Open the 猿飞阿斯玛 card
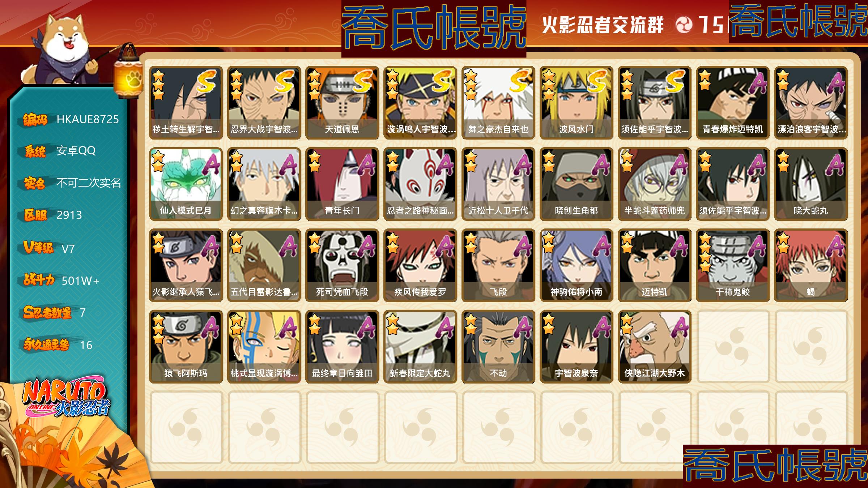Viewport: 868px width, 488px height. [186, 347]
